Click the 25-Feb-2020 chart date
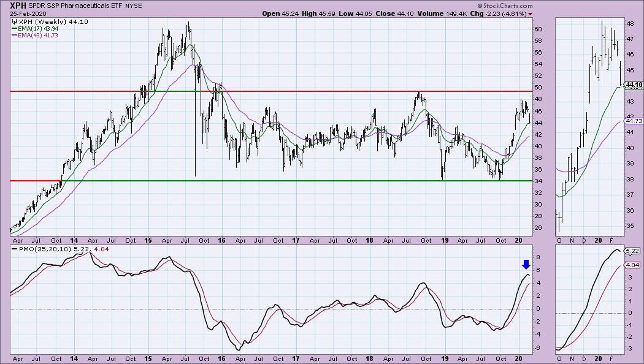 pyautogui.click(x=28, y=13)
